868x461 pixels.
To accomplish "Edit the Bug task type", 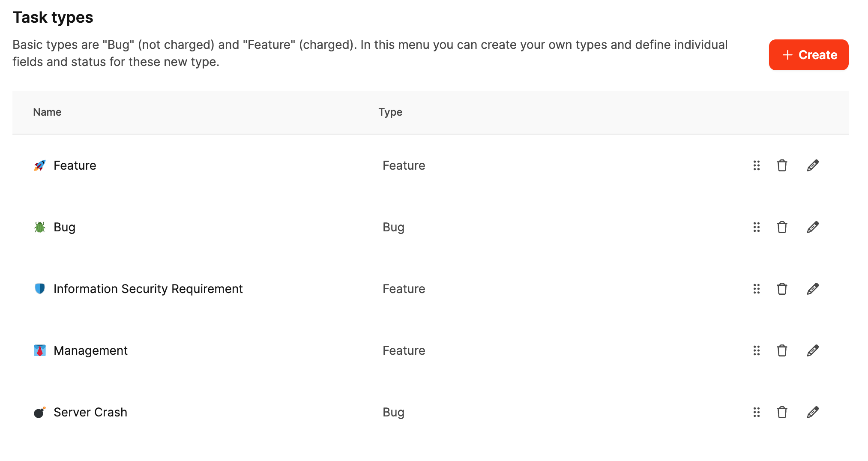I will click(813, 227).
